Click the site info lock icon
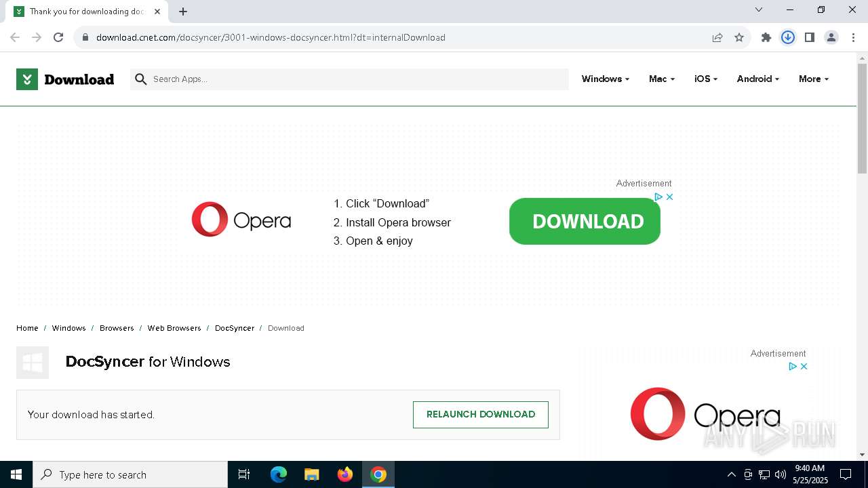868x488 pixels. [x=85, y=37]
